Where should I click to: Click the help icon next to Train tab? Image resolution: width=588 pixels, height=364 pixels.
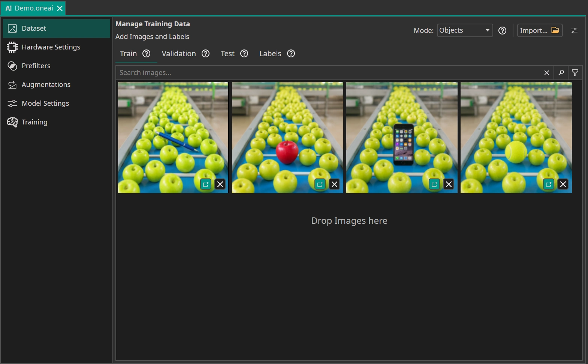pos(146,54)
